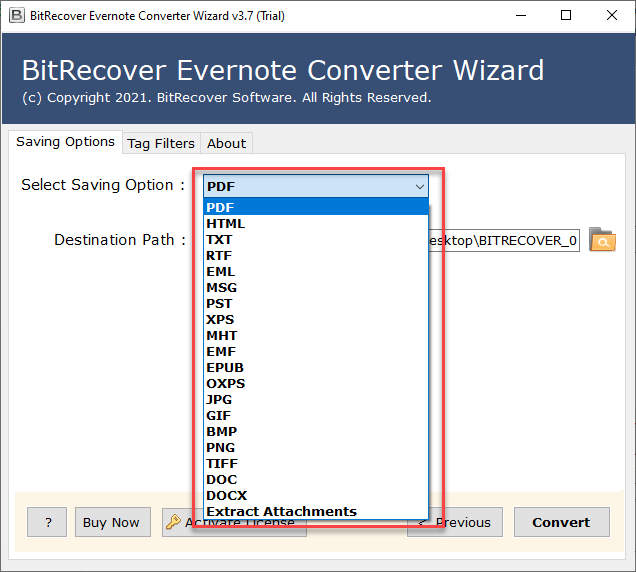Select Extract Attachments option

coord(316,512)
